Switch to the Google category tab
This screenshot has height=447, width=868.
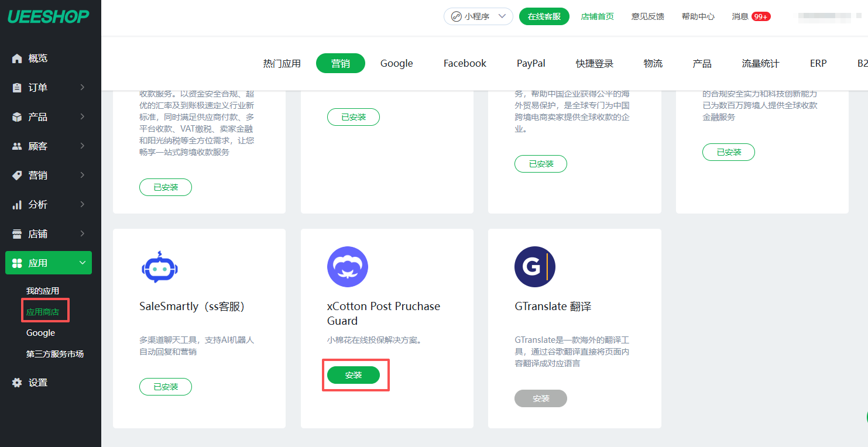pyautogui.click(x=396, y=63)
